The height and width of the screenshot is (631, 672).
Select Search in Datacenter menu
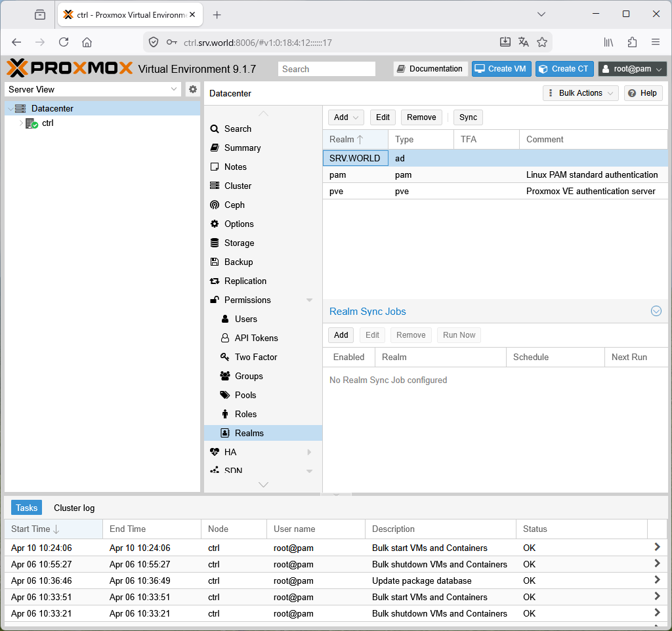pyautogui.click(x=238, y=129)
